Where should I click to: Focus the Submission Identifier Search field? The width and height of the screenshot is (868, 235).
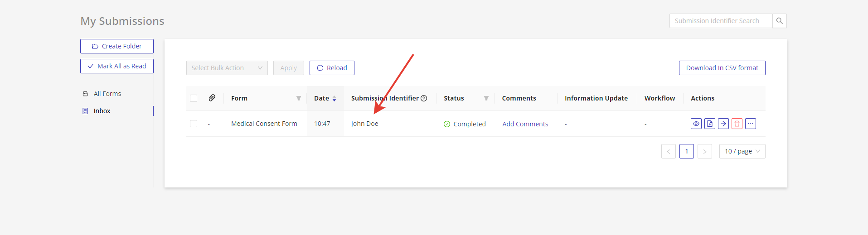(x=721, y=21)
